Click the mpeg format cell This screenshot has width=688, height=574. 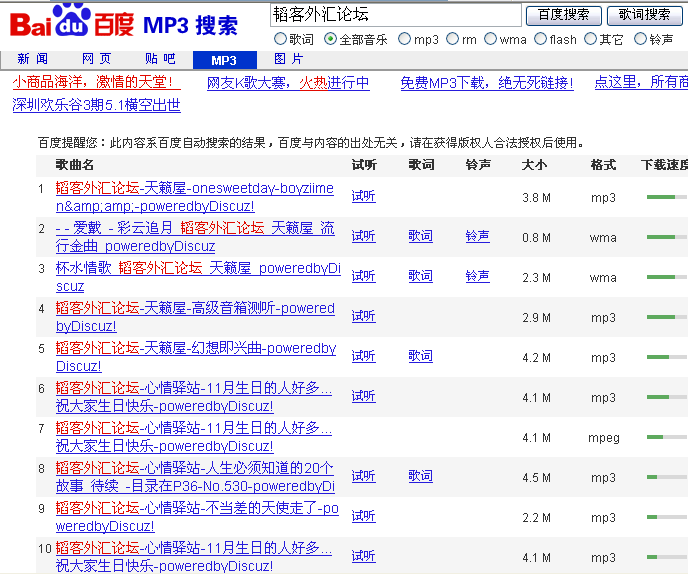tap(604, 438)
